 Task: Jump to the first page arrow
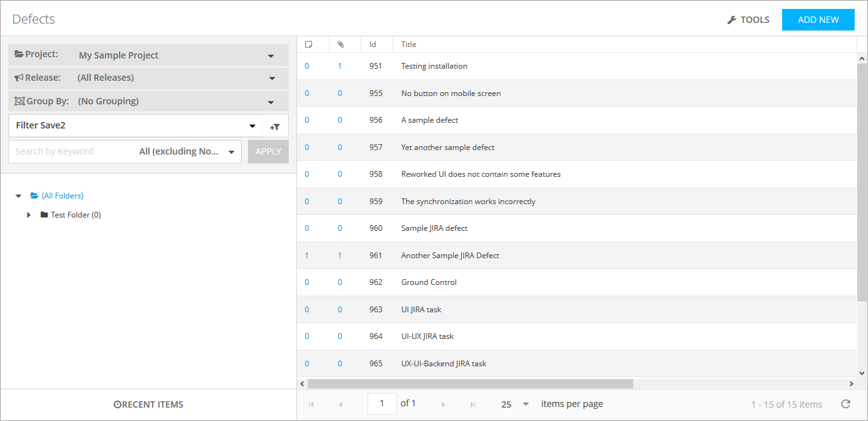tap(311, 404)
